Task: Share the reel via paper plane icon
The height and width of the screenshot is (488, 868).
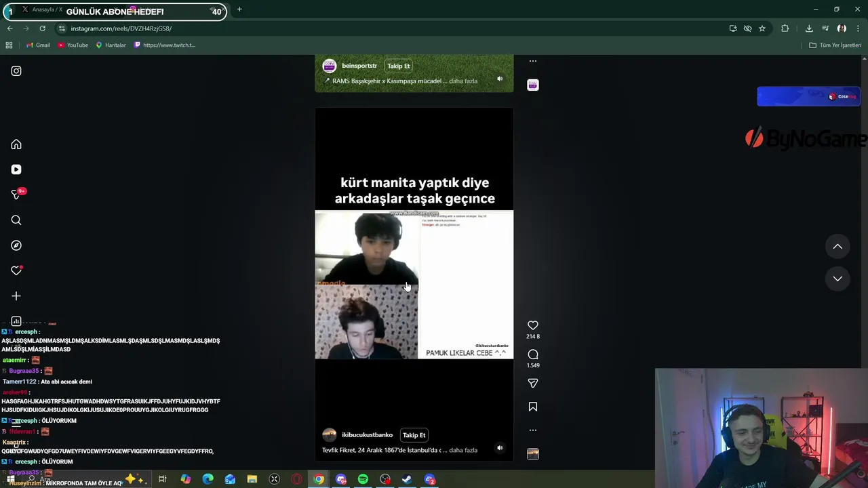Action: (x=533, y=383)
